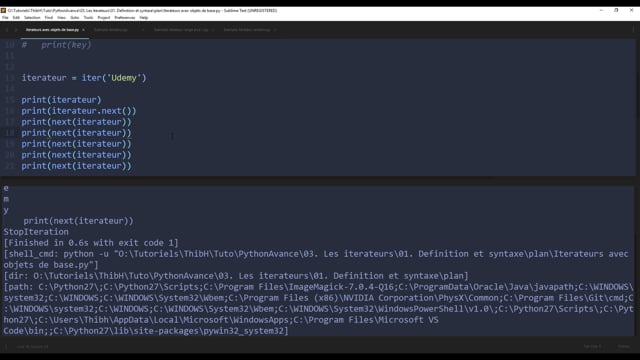Open the Tools menu
This screenshot has width=640, height=360.
coord(88,18)
